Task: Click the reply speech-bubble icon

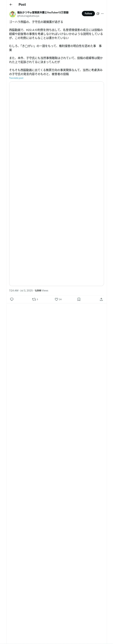Action: click(12, 299)
